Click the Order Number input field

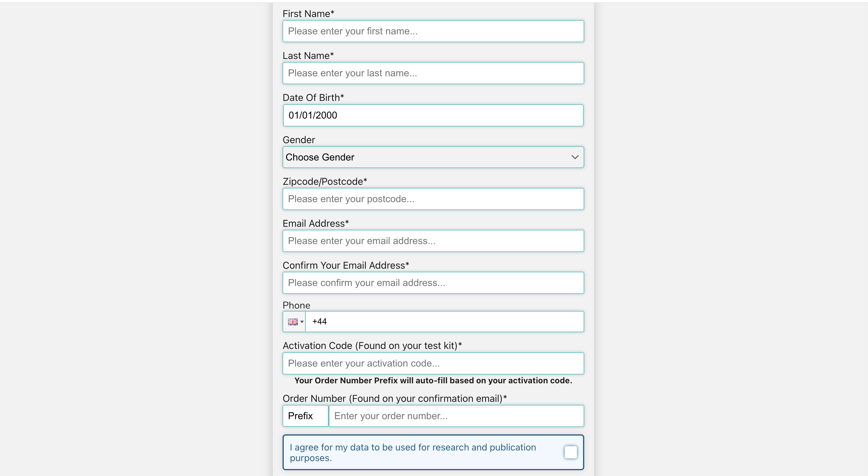(456, 416)
